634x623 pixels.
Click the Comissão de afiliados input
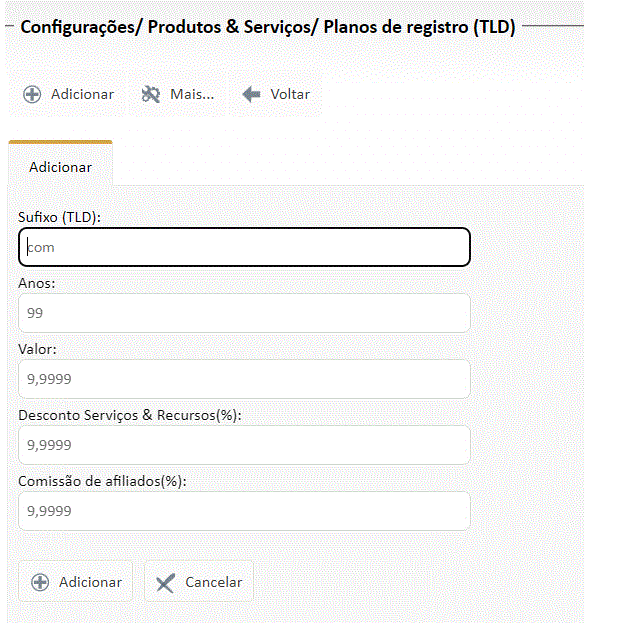pos(244,511)
